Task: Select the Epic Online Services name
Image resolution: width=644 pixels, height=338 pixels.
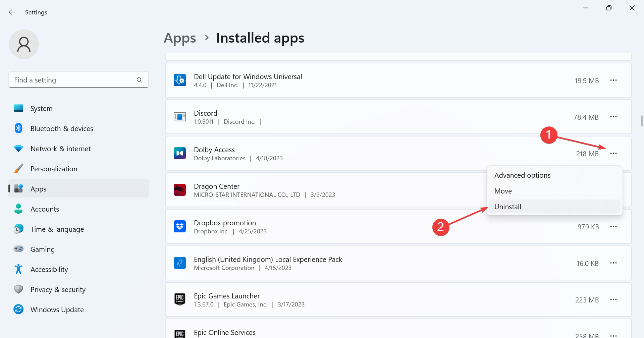Action: pos(225,333)
